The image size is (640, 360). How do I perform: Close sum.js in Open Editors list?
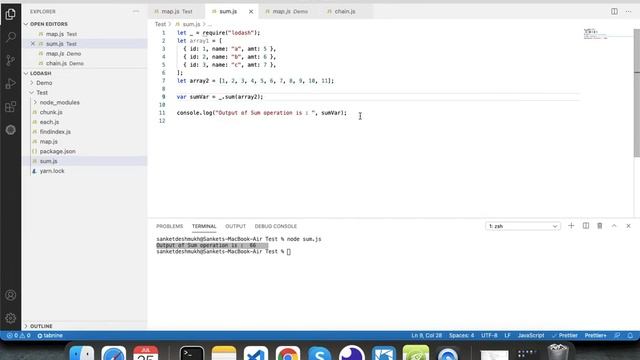click(33, 44)
